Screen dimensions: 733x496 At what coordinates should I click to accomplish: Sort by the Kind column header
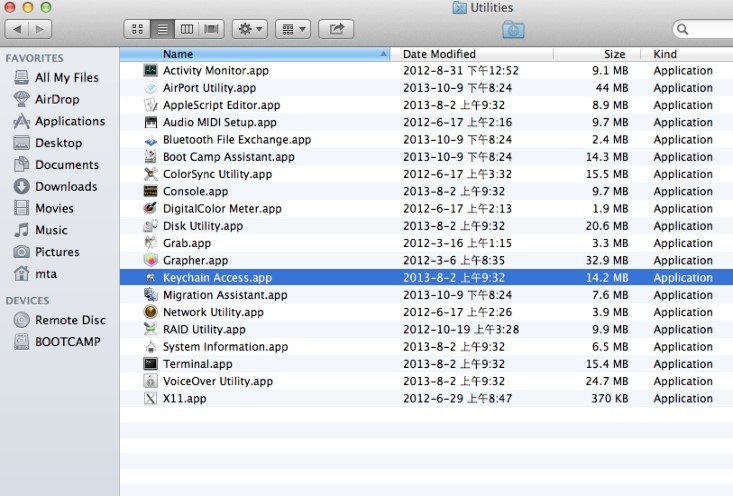(687, 54)
